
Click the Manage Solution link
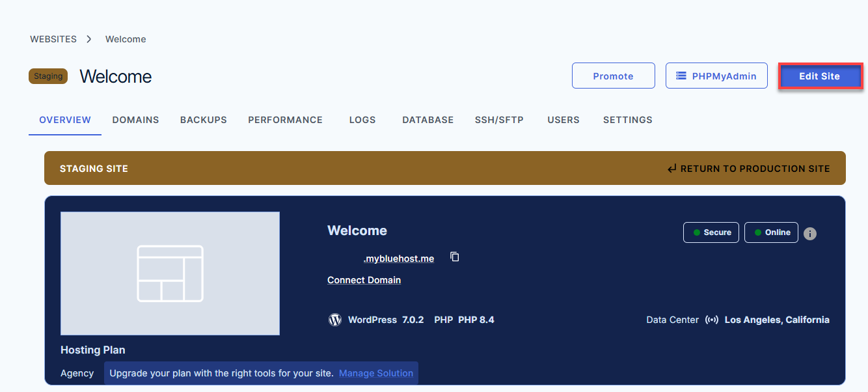pyautogui.click(x=376, y=373)
